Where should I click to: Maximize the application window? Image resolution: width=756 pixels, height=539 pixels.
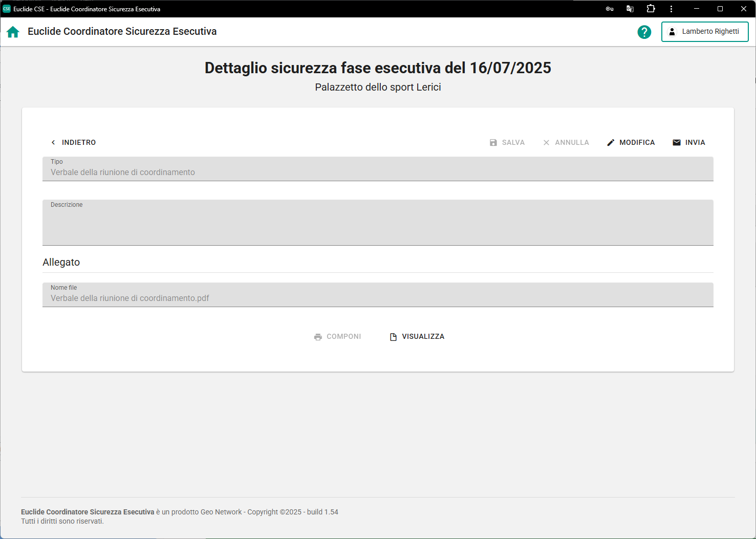720,9
